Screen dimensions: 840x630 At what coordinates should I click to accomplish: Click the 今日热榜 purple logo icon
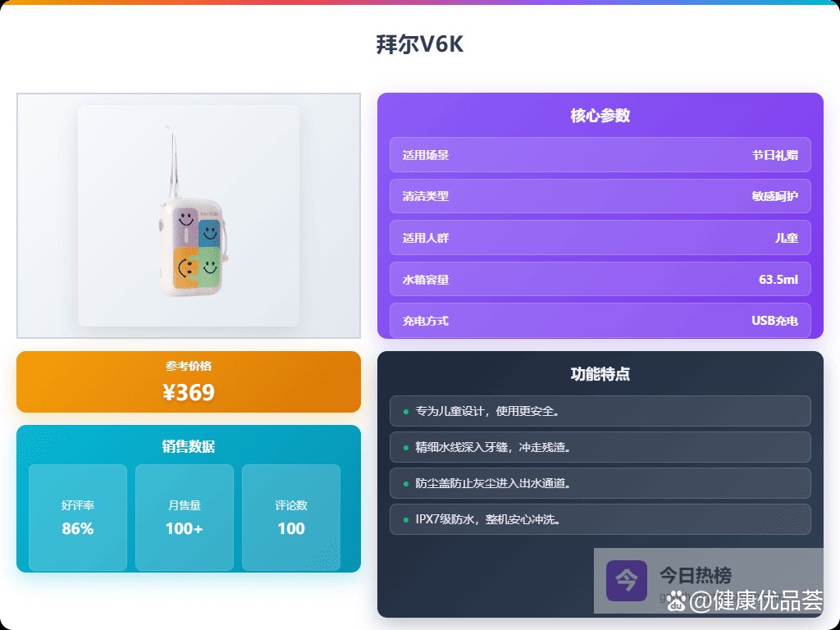tap(627, 580)
